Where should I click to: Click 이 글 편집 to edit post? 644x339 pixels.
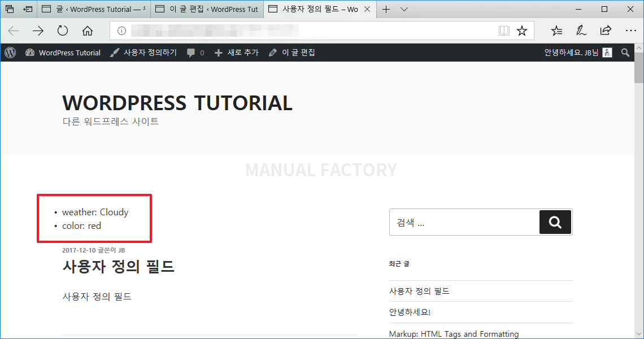291,53
